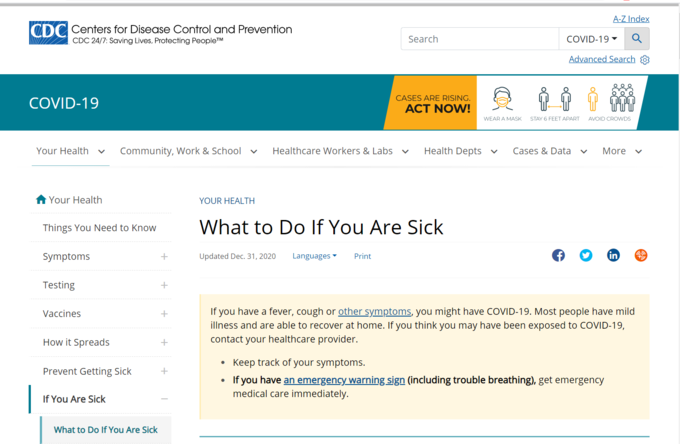Click the orange syndicate share icon
680x444 pixels.
641,255
